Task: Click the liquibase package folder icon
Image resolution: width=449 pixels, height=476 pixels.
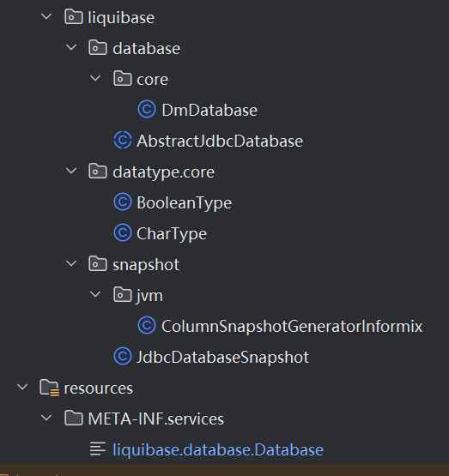Action: coord(74,16)
